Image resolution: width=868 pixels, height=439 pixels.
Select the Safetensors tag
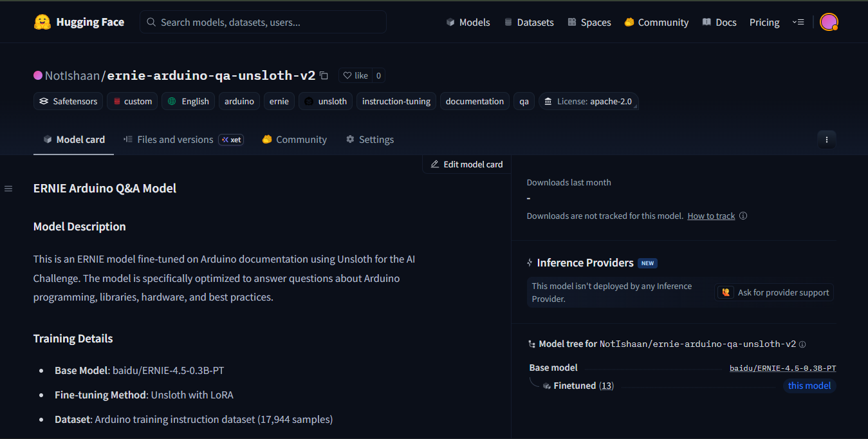click(x=68, y=101)
